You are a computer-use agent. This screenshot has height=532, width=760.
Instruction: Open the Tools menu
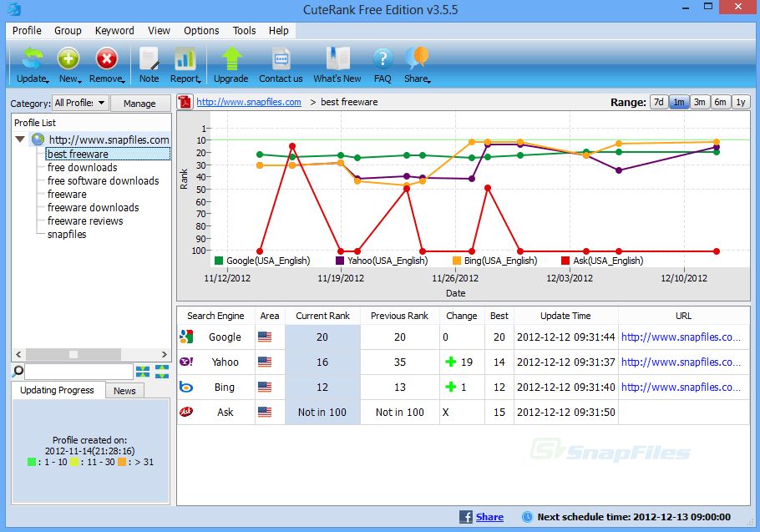pos(244,31)
